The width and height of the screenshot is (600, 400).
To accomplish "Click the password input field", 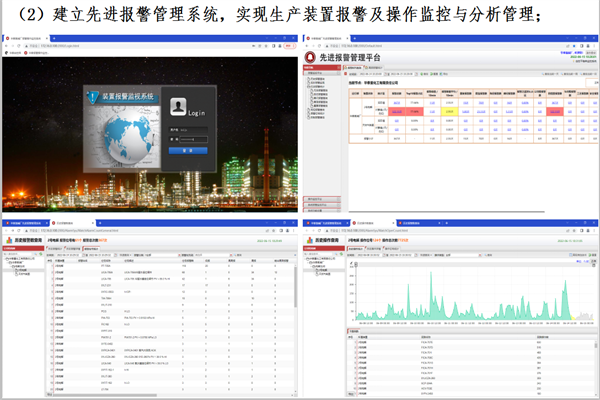I will point(193,139).
